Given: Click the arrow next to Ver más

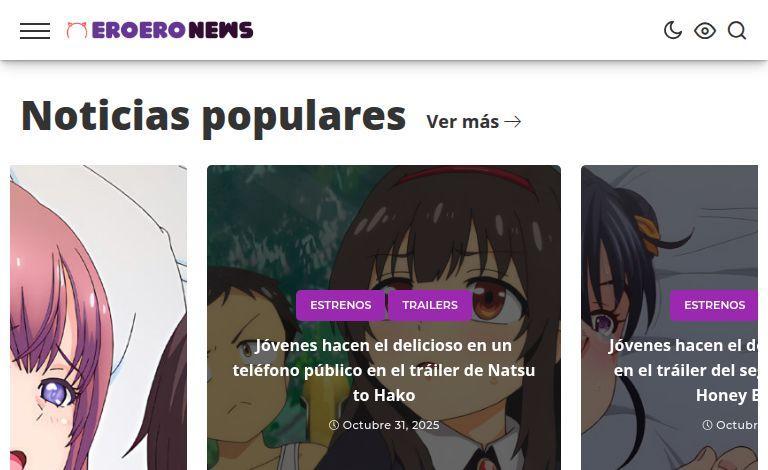Looking at the screenshot, I should point(512,121).
